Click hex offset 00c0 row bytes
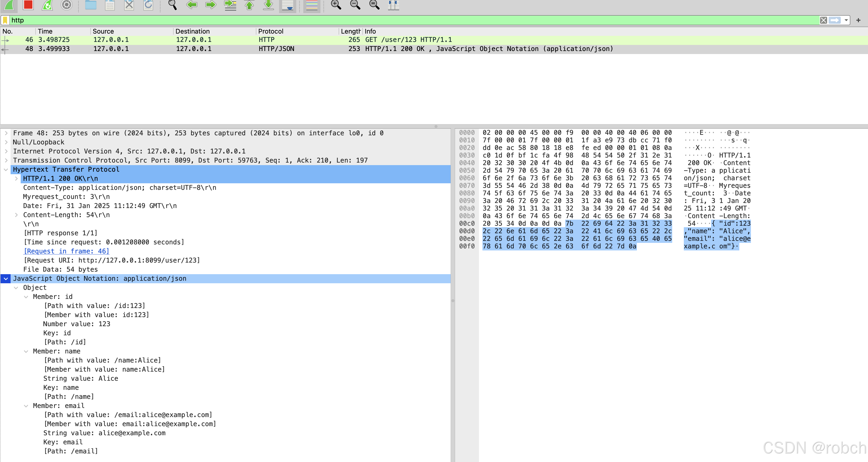The height and width of the screenshot is (462, 868). pyautogui.click(x=577, y=224)
